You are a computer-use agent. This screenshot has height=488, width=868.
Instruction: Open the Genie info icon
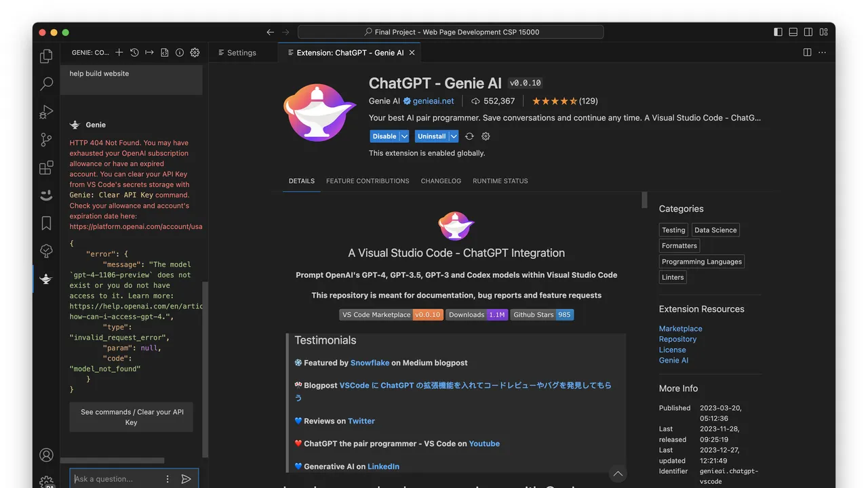180,52
